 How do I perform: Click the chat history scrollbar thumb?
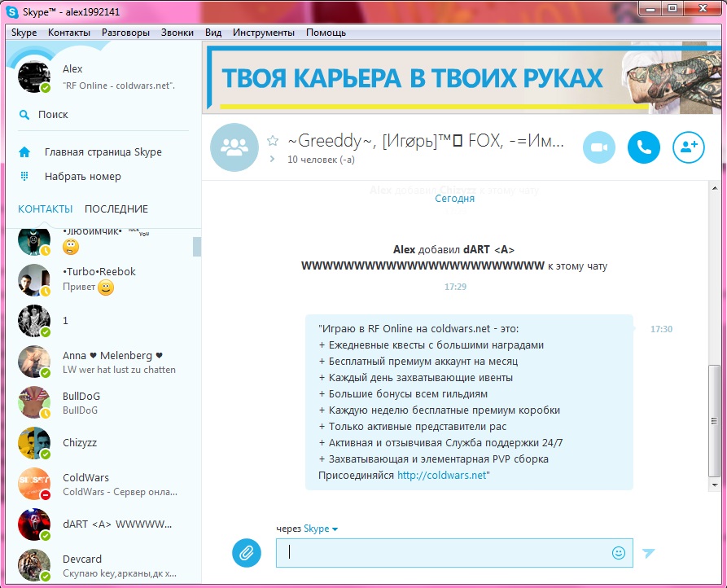point(715,420)
